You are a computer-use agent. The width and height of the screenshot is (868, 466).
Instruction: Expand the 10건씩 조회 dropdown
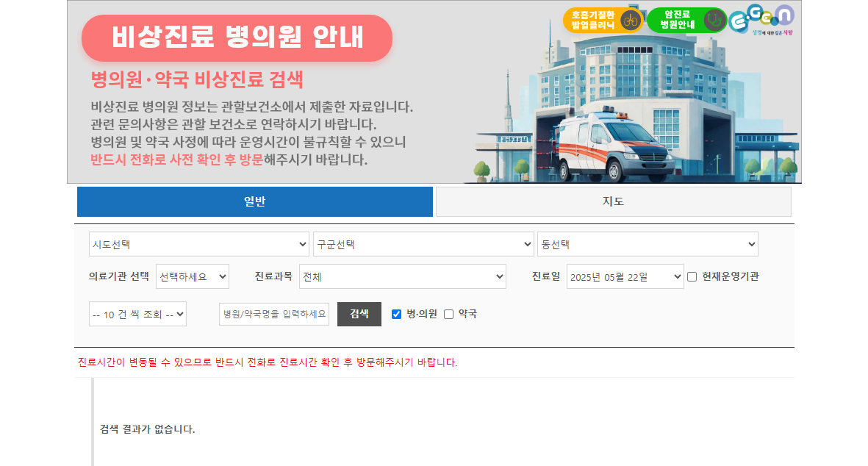pyautogui.click(x=137, y=313)
